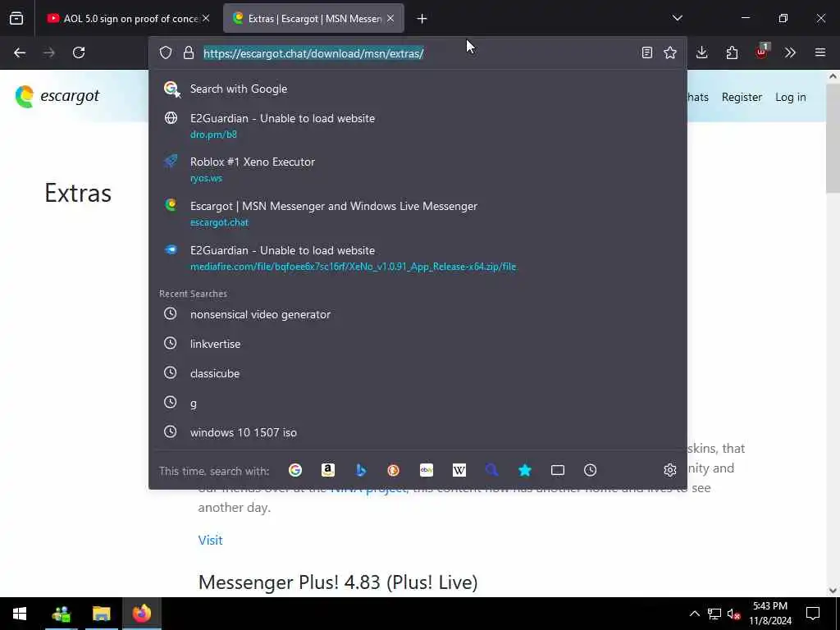Open the taskbar clock and date
This screenshot has height=630, width=840.
point(769,614)
